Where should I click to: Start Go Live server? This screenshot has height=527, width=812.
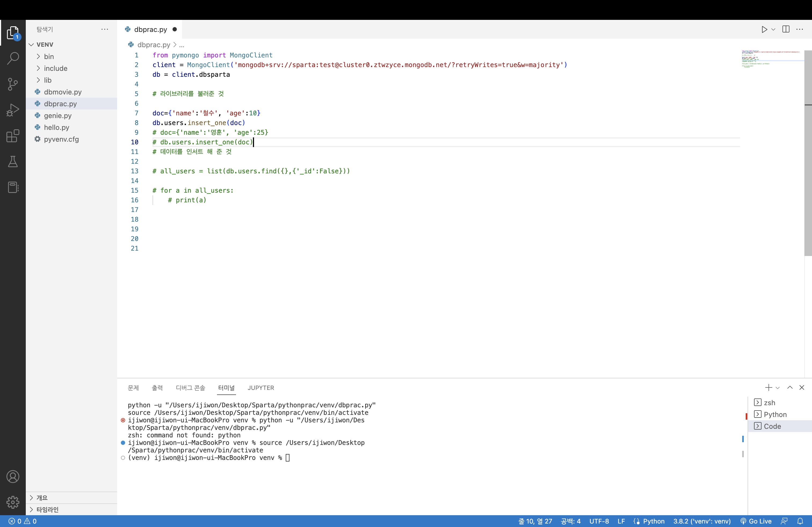[756, 521]
